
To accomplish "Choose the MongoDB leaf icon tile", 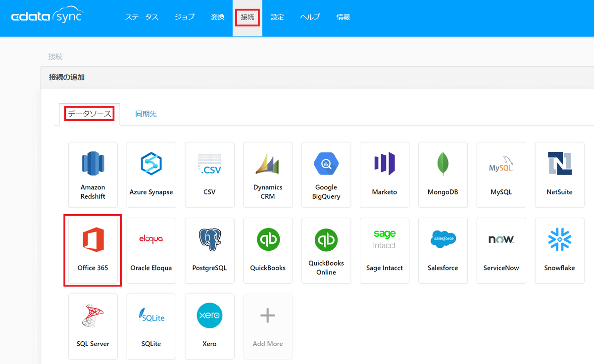I will [443, 175].
